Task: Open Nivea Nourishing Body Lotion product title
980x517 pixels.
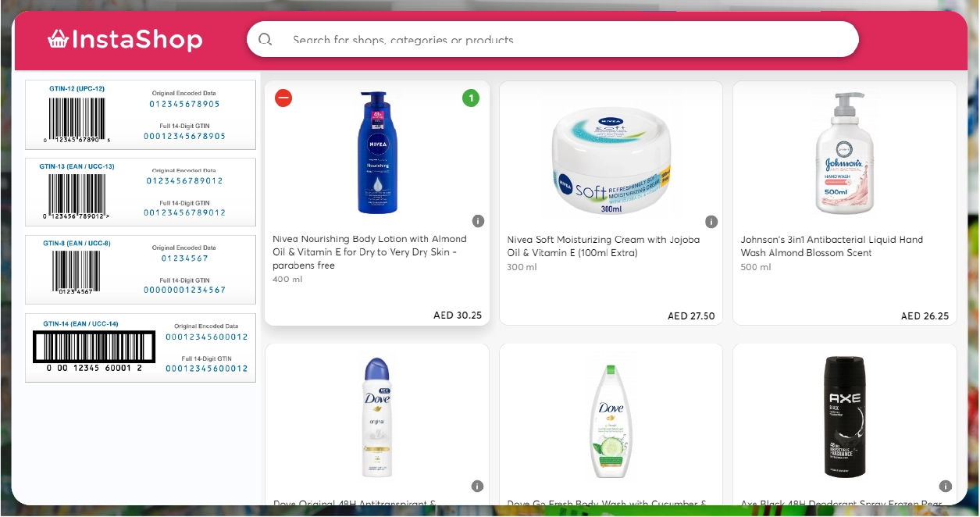Action: pos(369,251)
